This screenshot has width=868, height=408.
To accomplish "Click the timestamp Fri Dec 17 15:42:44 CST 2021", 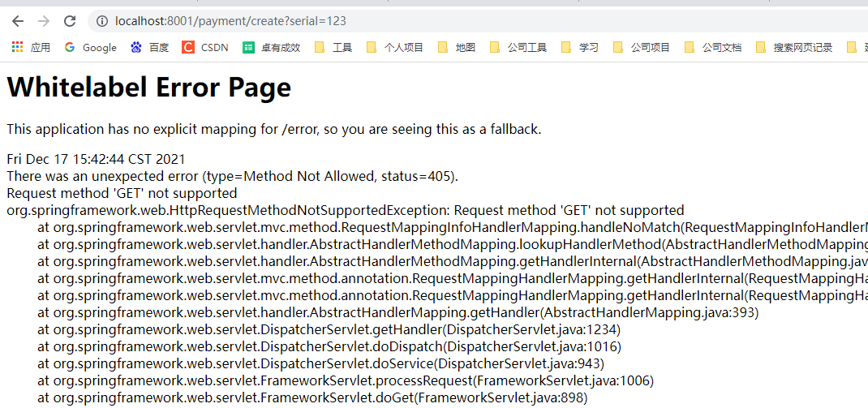I will [96, 160].
